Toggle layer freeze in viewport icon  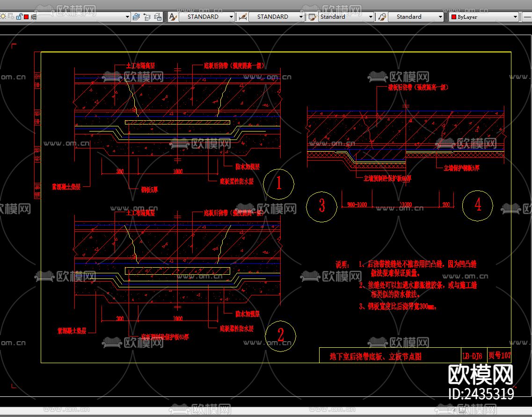[11, 16]
